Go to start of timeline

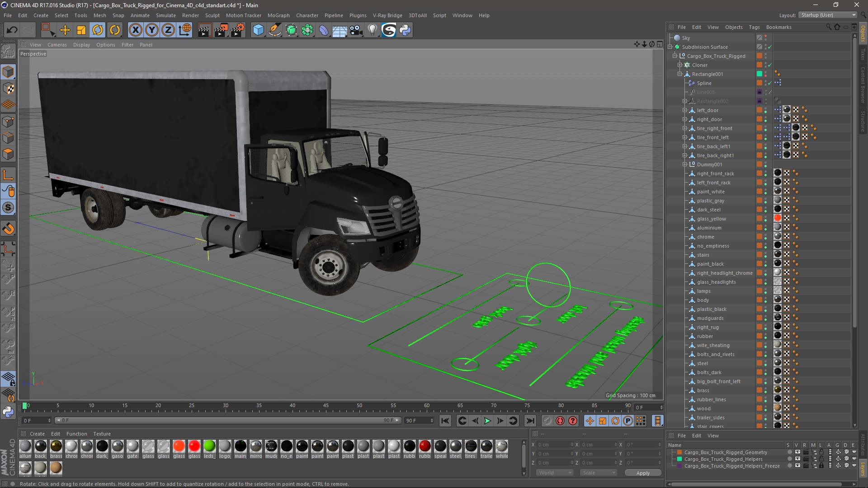pos(445,421)
